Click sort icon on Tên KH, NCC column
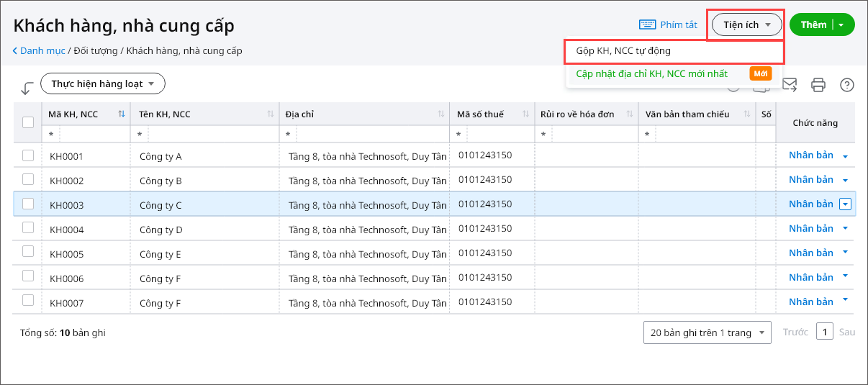The image size is (868, 385). point(271,114)
